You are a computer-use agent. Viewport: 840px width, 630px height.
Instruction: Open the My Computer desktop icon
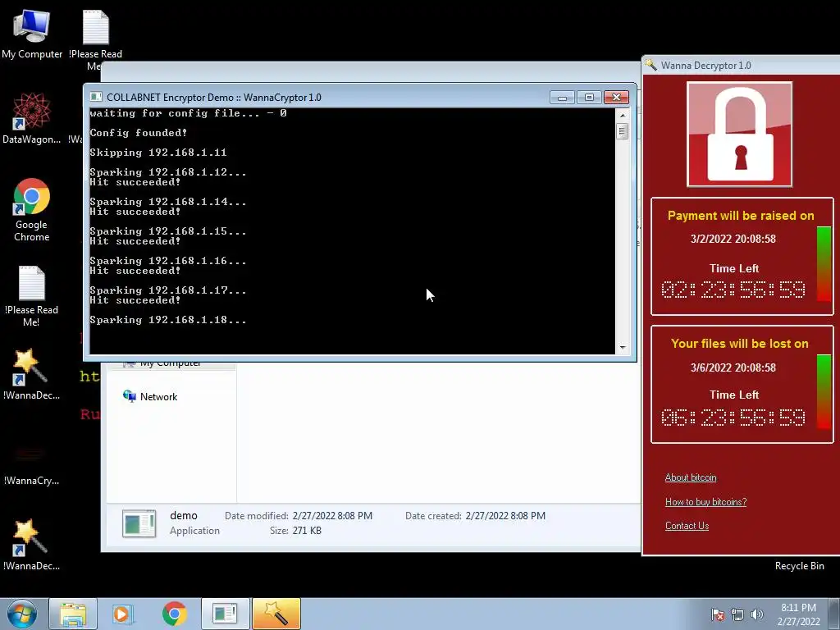click(x=32, y=34)
